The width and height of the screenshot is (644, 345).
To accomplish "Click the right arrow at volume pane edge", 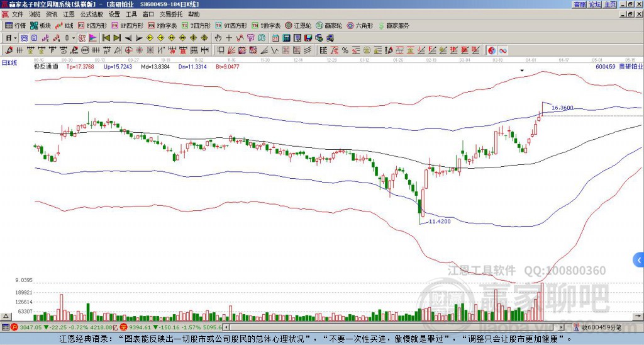I will coord(638,316).
